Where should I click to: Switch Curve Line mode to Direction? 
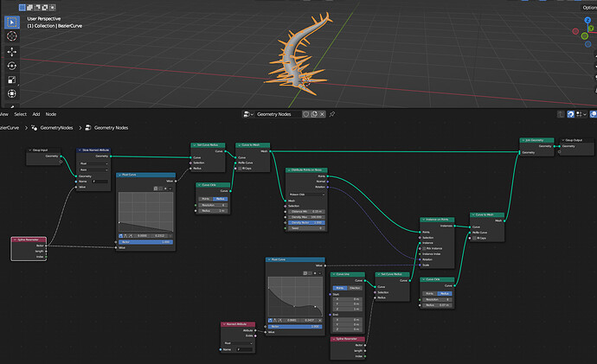[355, 288]
